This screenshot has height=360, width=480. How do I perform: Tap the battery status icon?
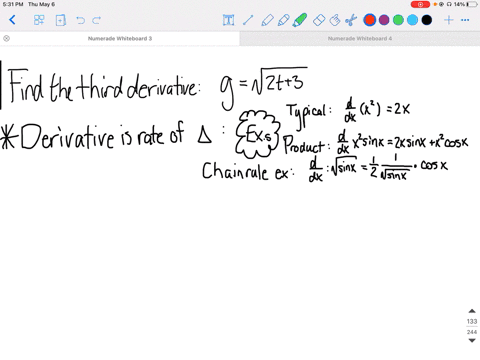[472, 4]
